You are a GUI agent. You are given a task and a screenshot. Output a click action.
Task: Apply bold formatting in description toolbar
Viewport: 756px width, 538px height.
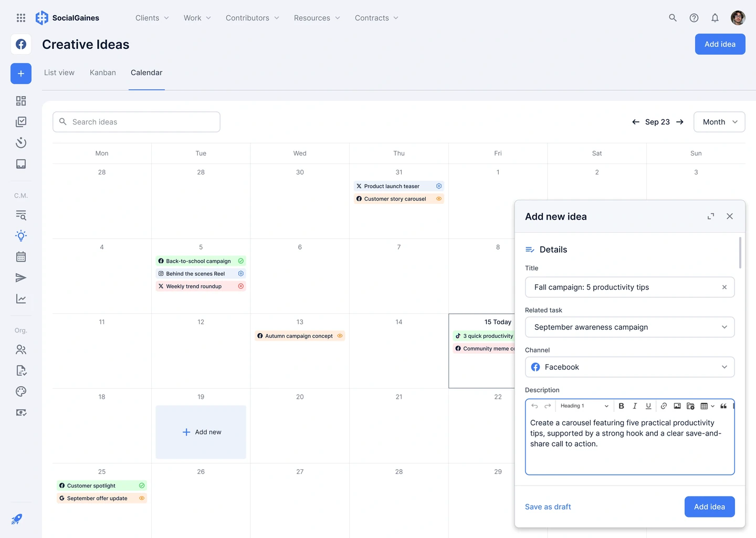point(621,406)
